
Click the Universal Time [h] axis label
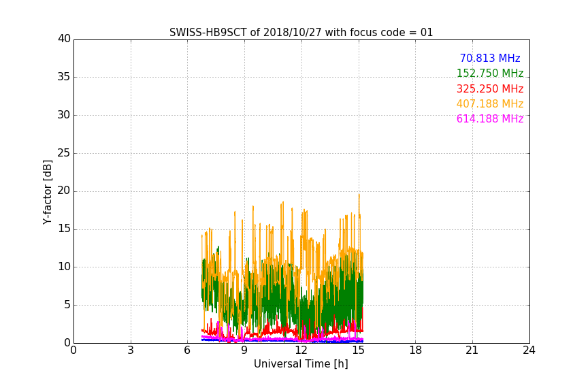click(x=301, y=364)
